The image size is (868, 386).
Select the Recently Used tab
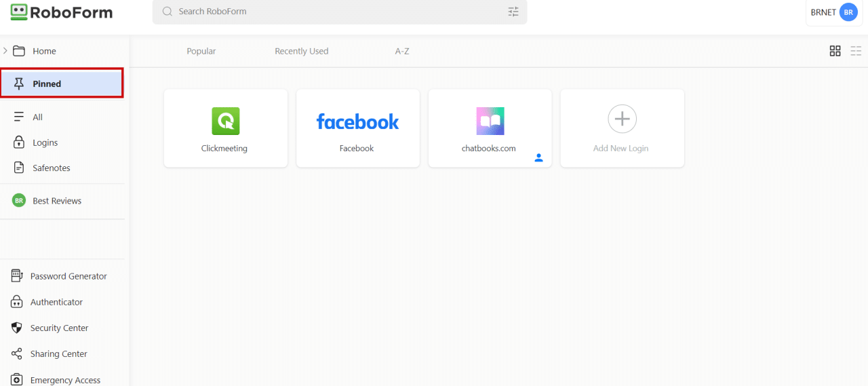pyautogui.click(x=301, y=51)
